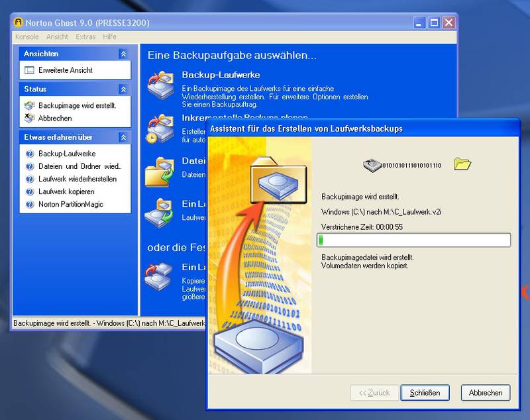530x420 pixels.
Task: Open the Extras menu
Action: 85,36
